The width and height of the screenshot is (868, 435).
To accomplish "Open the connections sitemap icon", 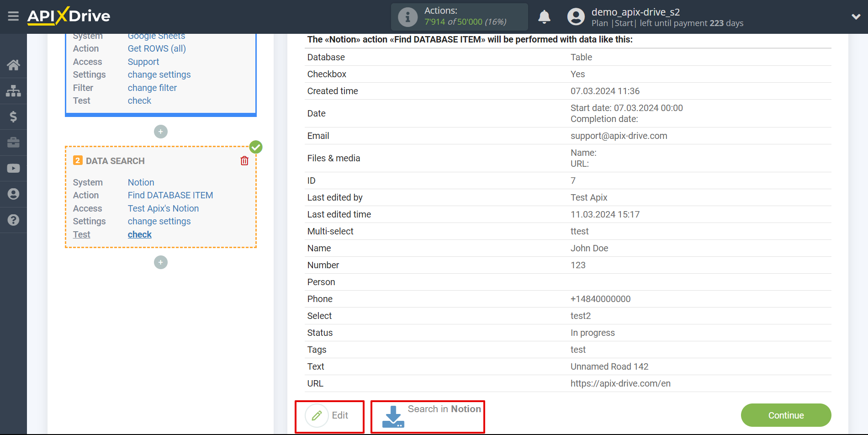I will click(13, 91).
